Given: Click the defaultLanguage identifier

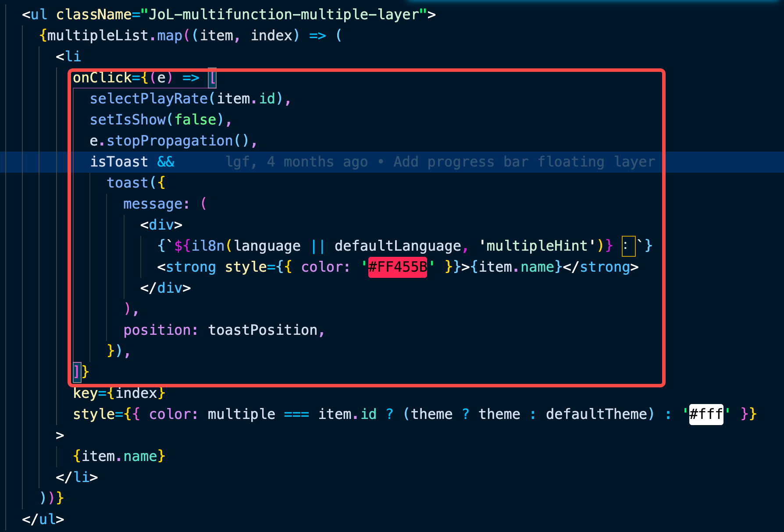Looking at the screenshot, I should tap(398, 246).
